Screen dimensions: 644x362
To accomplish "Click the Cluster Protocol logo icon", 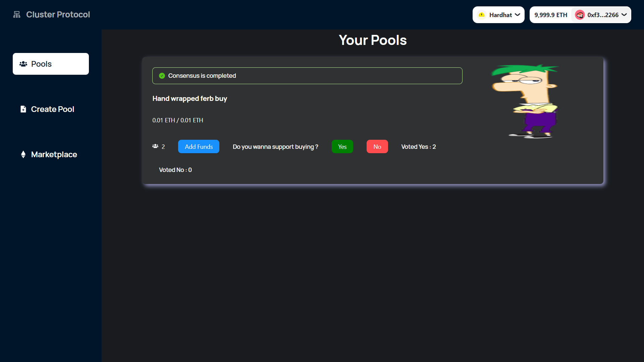I will tap(17, 14).
